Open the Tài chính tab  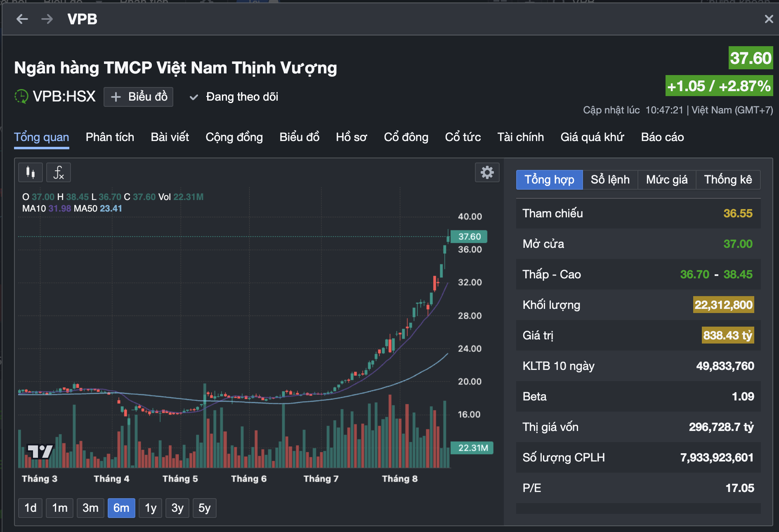click(x=520, y=137)
